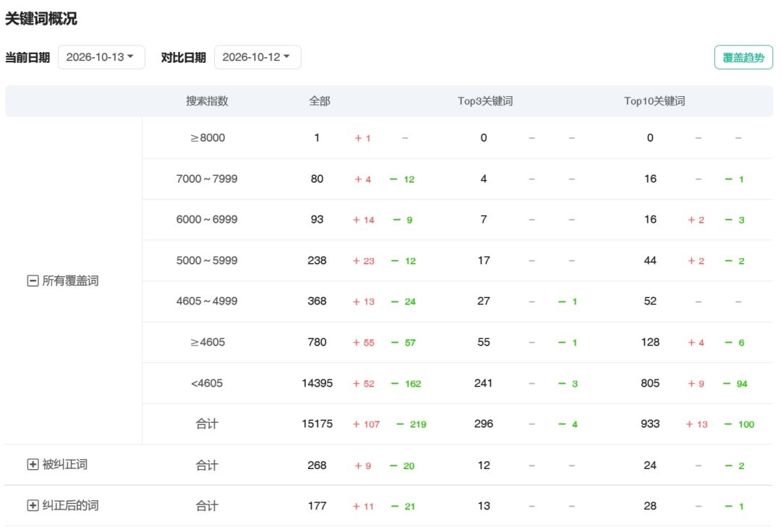Viewport: 781px width, 532px height.
Task: Open the 对比日期 2026-10-12 dropdown
Action: pyautogui.click(x=257, y=57)
